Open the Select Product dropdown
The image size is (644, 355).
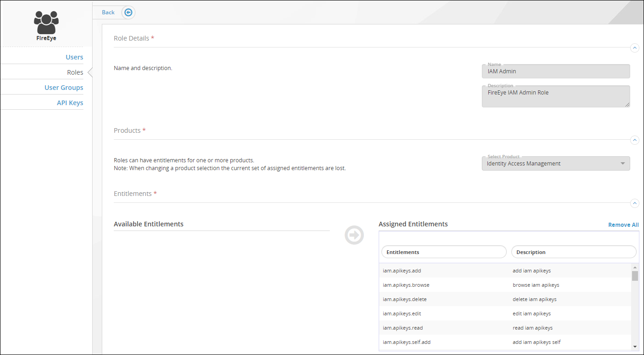(x=556, y=164)
